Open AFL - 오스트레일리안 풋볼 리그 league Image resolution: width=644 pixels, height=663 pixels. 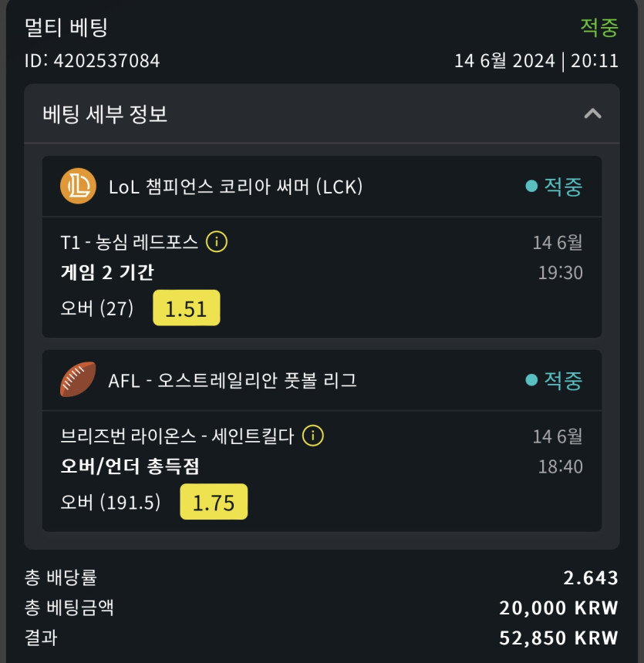pos(232,379)
